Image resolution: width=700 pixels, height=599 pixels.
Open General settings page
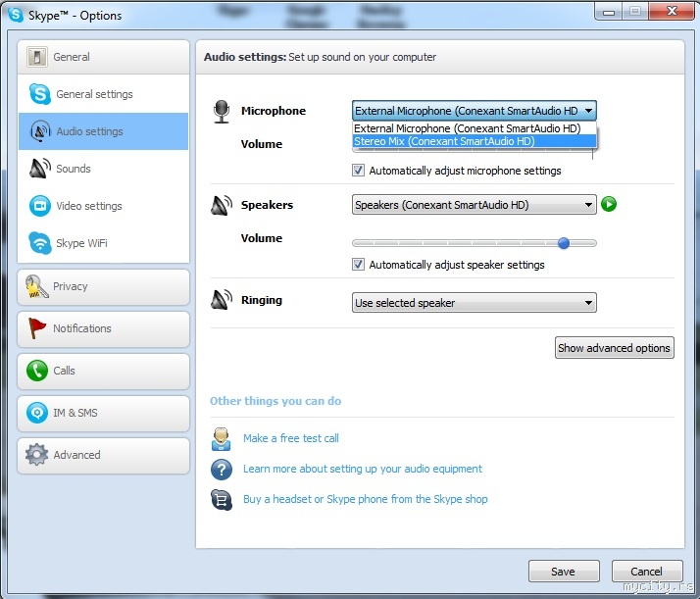pyautogui.click(x=103, y=94)
